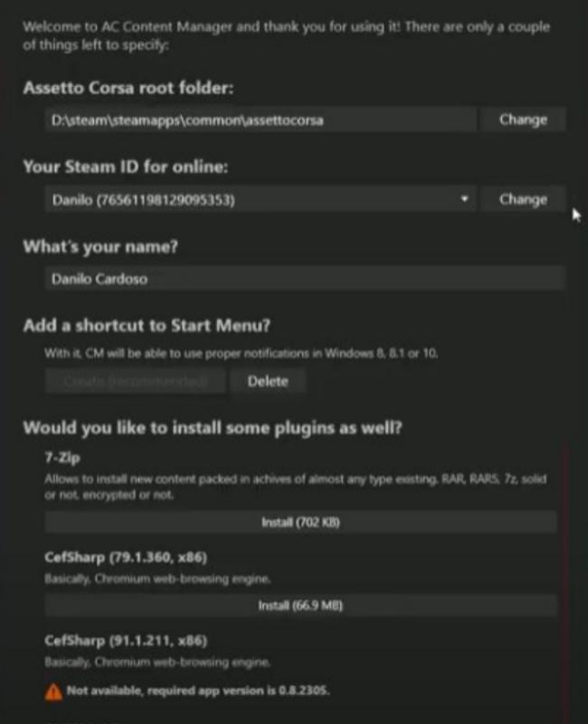588x724 pixels.
Task: Click the CefSharp (91.1.211, x86) heading
Action: (126, 641)
